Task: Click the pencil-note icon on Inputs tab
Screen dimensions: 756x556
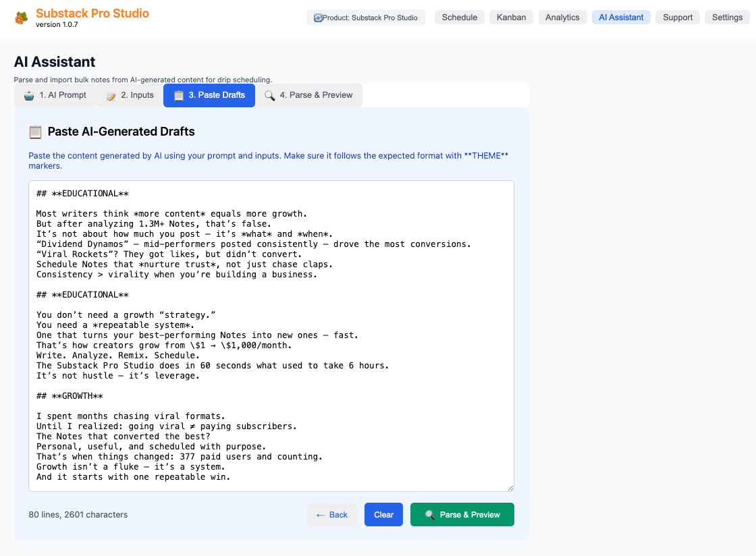Action: 111,96
